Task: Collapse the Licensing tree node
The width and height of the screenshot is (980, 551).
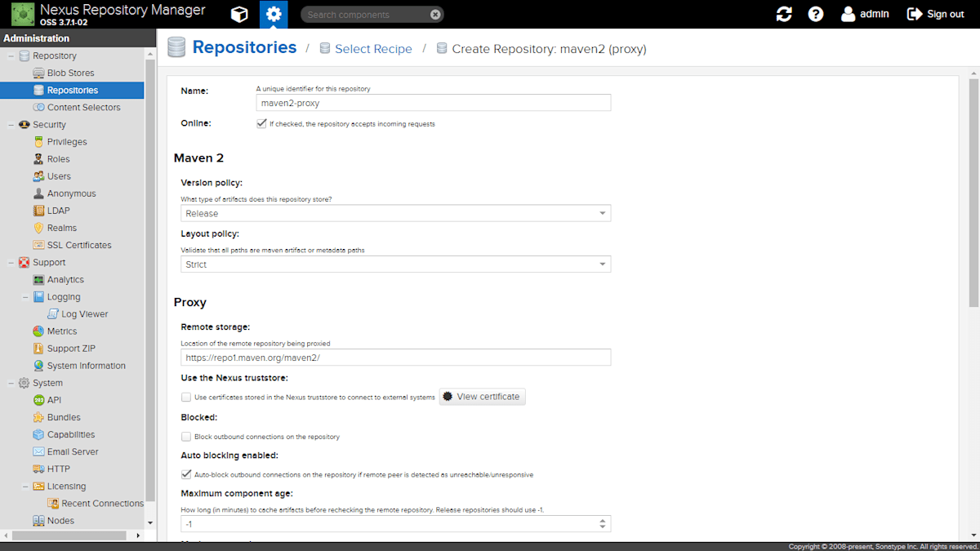Action: (25, 487)
